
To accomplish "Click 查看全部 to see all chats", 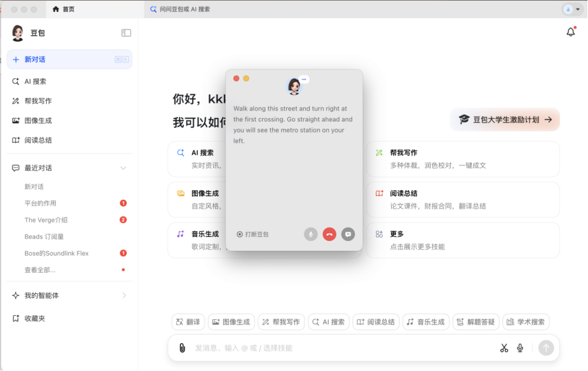I will click(x=39, y=270).
